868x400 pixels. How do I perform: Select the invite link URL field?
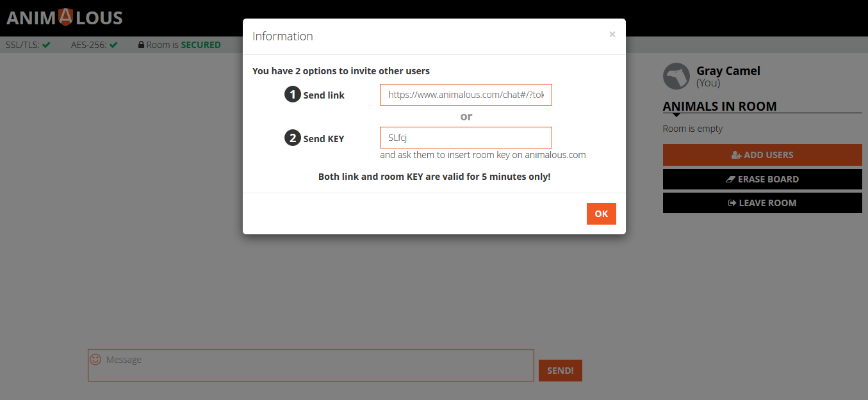(466, 95)
